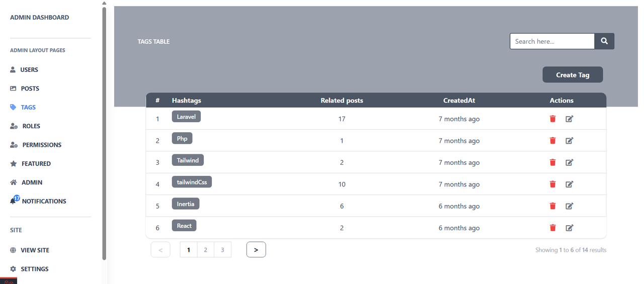Click the View Site globe icon

tap(13, 250)
